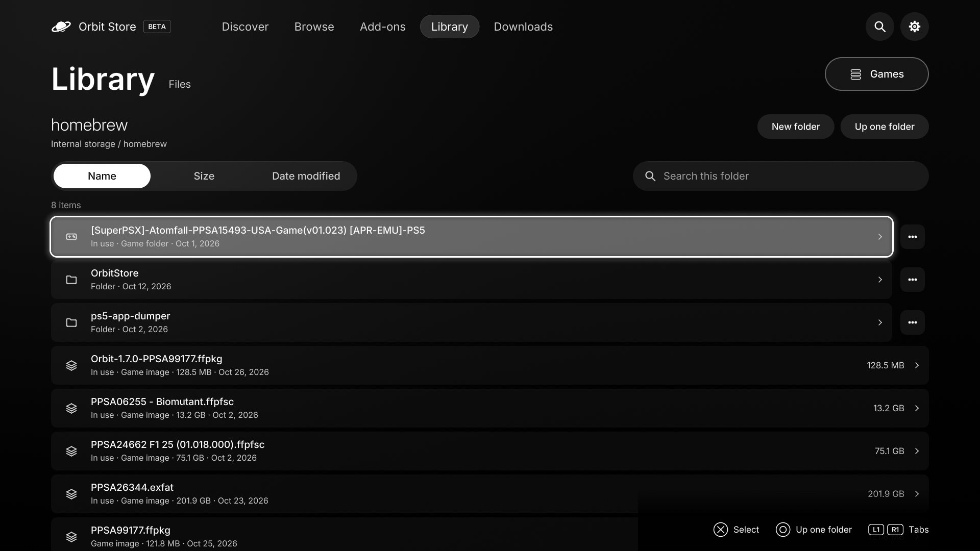This screenshot has width=980, height=551.
Task: Open the search magnifier icon in header
Action: coord(879,27)
